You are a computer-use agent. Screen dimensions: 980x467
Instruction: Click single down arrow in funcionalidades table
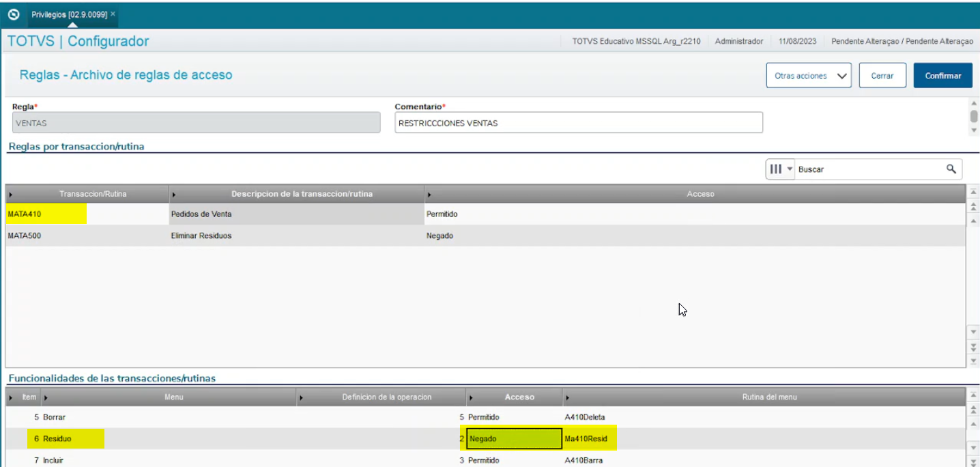pos(974,449)
